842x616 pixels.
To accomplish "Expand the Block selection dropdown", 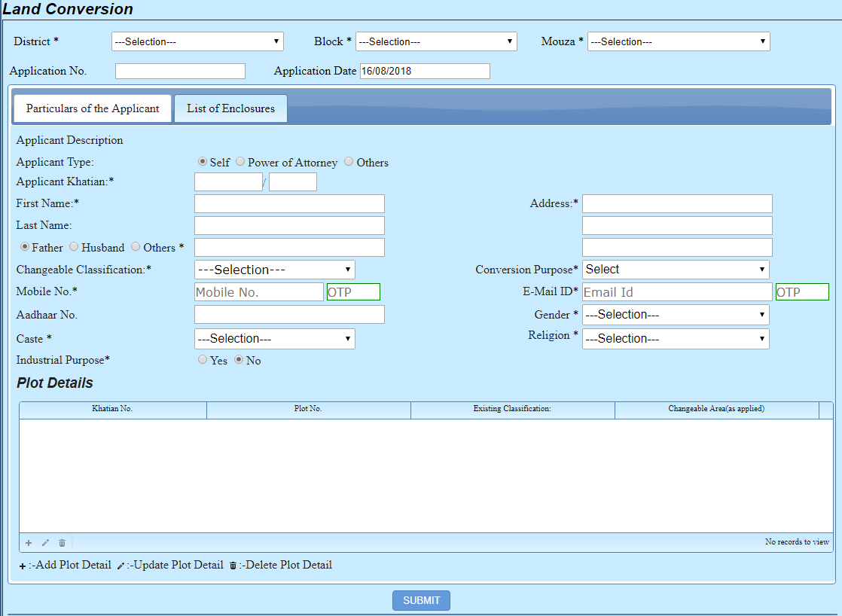I will [x=436, y=41].
